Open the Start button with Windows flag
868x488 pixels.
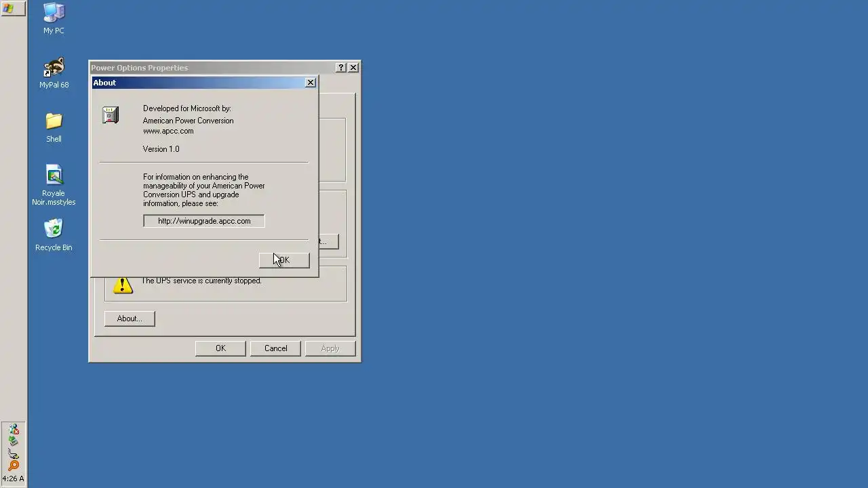13,9
